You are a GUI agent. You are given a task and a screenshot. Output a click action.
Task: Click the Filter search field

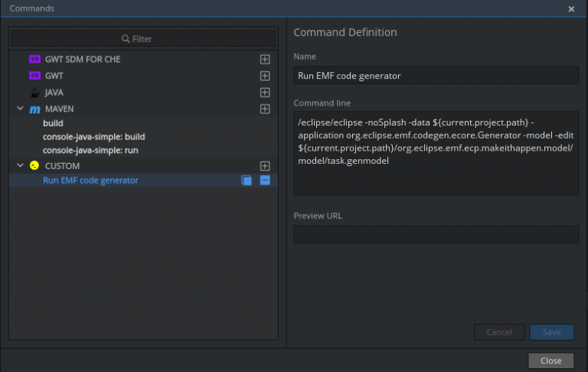click(143, 38)
